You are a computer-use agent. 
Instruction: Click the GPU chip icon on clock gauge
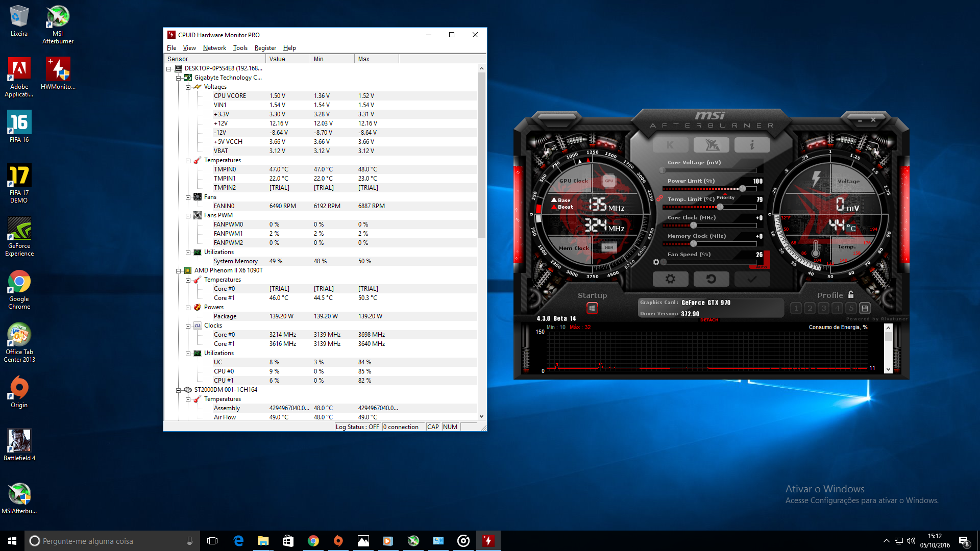click(x=609, y=181)
